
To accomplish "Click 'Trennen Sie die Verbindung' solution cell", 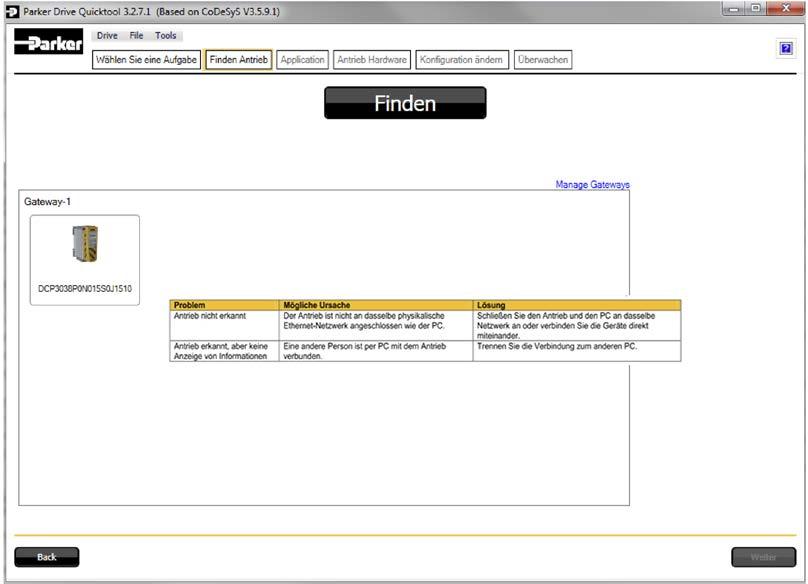I will (x=577, y=351).
